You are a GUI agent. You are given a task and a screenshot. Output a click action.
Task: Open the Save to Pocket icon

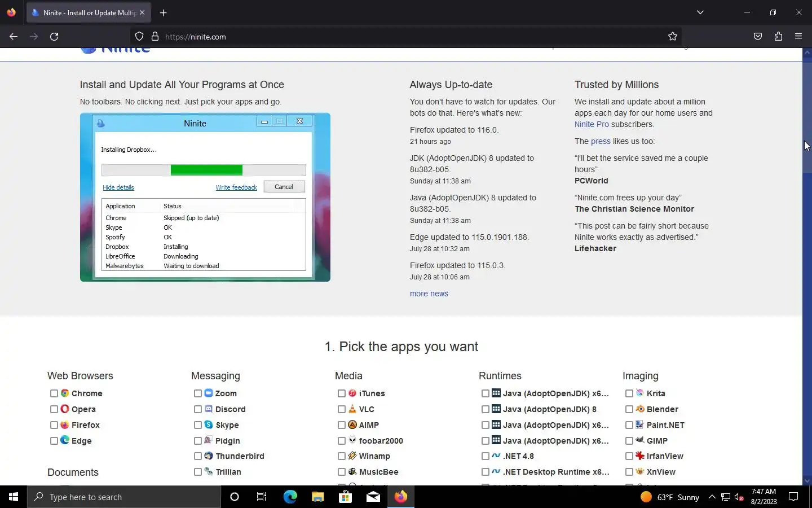[x=758, y=37]
